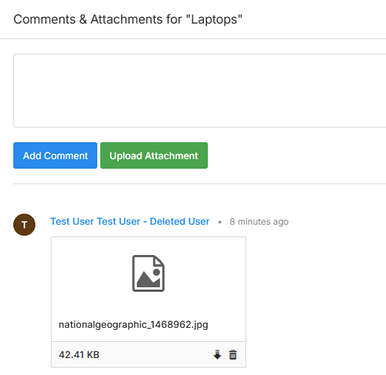386x375 pixels.
Task: Select the trash can in the attachment footer
Action: [x=233, y=355]
